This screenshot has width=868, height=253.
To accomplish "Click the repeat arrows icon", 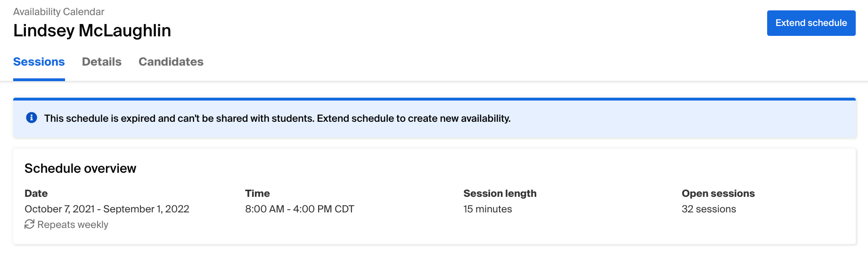I will point(30,224).
